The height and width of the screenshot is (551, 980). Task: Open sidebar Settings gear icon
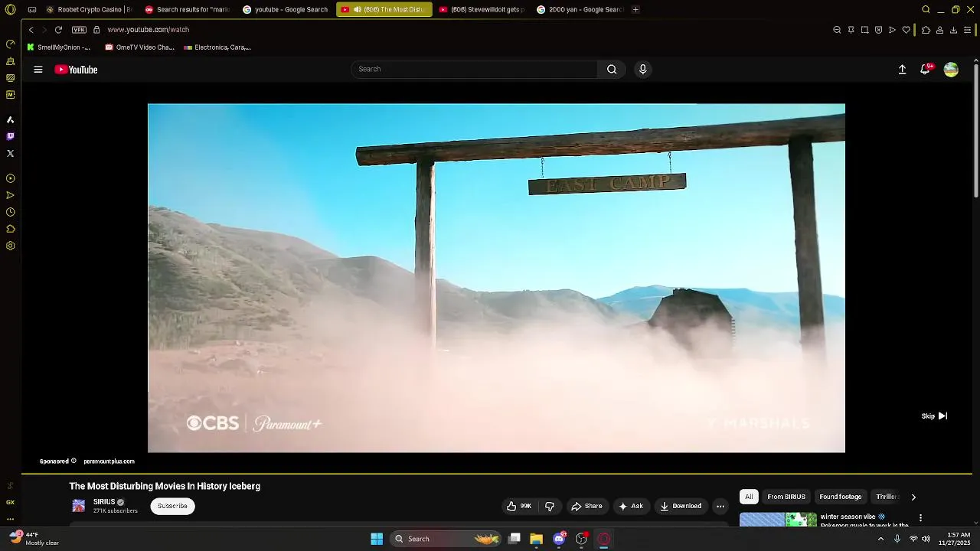click(x=10, y=246)
